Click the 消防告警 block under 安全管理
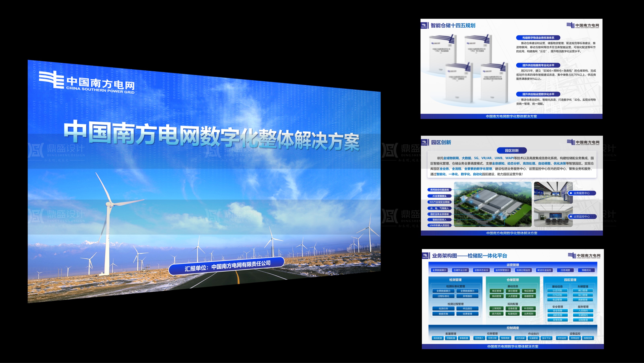This screenshot has width=644, height=363. [x=558, y=315]
